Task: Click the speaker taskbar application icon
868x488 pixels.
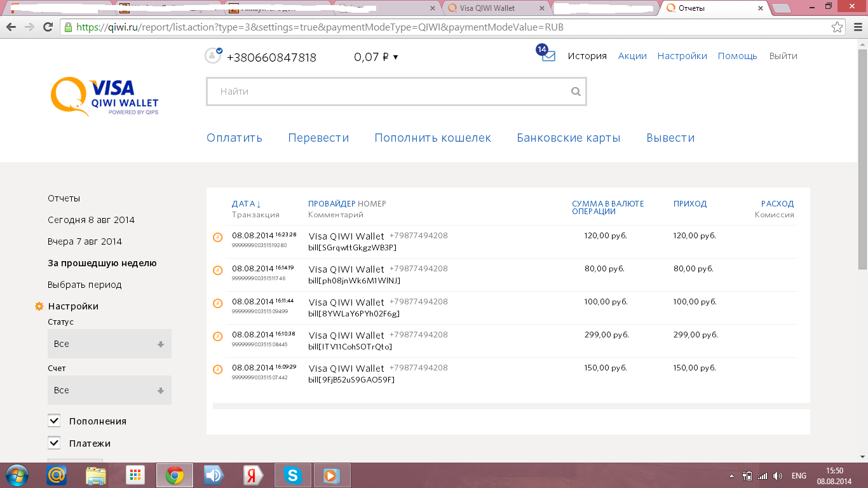Action: [214, 475]
